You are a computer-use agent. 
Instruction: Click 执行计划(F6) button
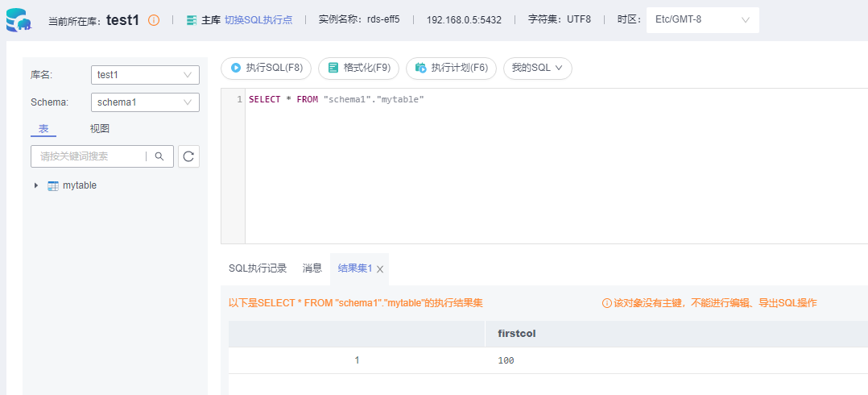coord(451,69)
